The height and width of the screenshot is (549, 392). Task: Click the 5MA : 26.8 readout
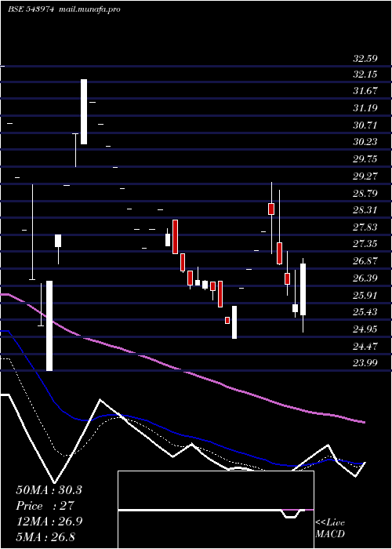coord(45,537)
